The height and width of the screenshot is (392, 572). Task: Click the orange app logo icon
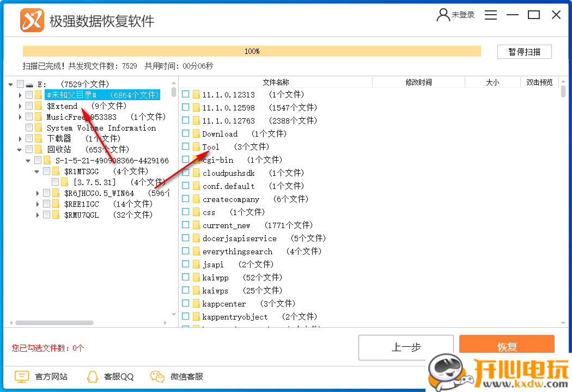pos(32,21)
